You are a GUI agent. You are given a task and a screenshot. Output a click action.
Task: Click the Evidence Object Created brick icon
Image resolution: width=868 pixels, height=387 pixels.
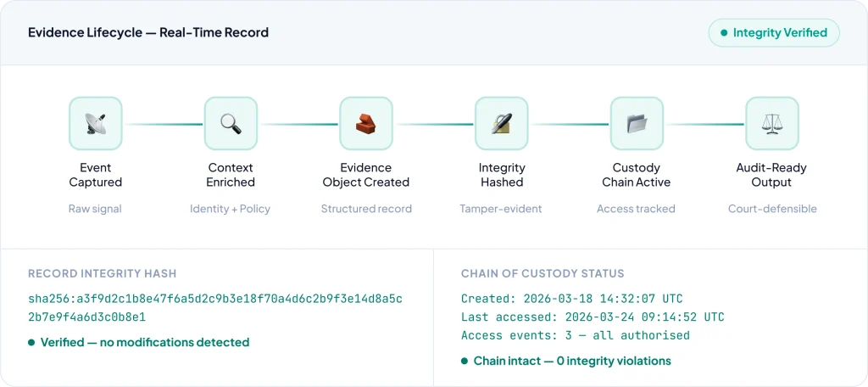tap(365, 124)
